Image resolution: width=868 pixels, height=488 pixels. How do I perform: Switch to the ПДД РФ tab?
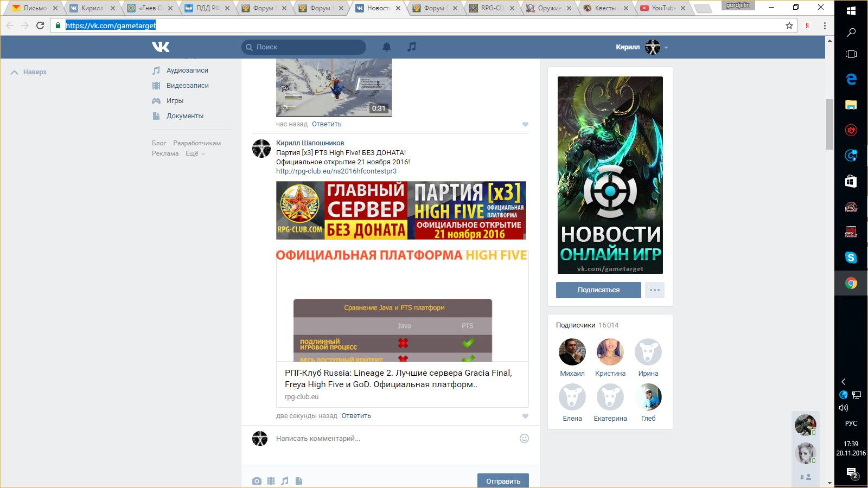point(207,8)
